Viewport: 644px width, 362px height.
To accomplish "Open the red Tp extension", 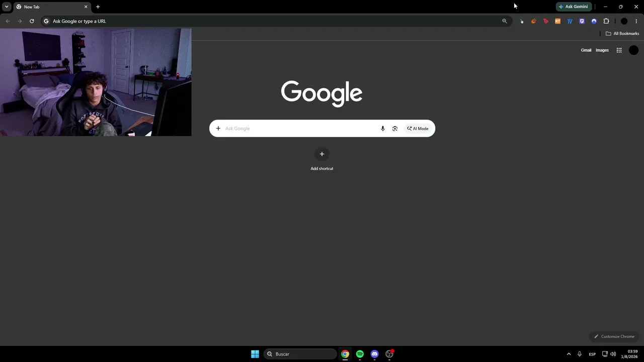I will click(546, 21).
